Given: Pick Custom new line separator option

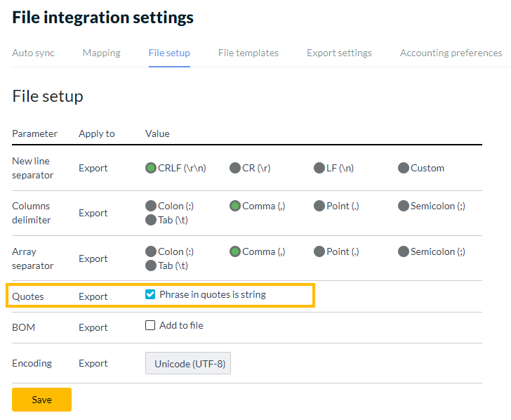Looking at the screenshot, I should click(x=404, y=168).
